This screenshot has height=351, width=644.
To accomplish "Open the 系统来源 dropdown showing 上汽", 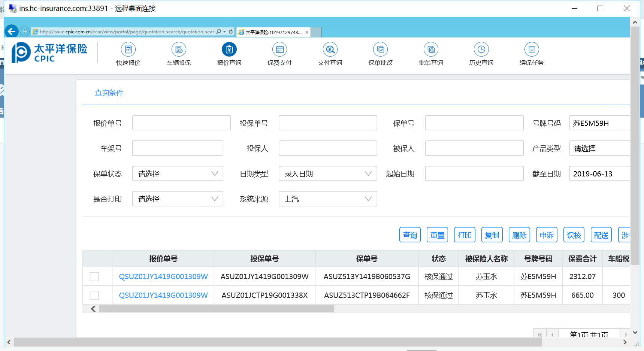I will pyautogui.click(x=327, y=199).
